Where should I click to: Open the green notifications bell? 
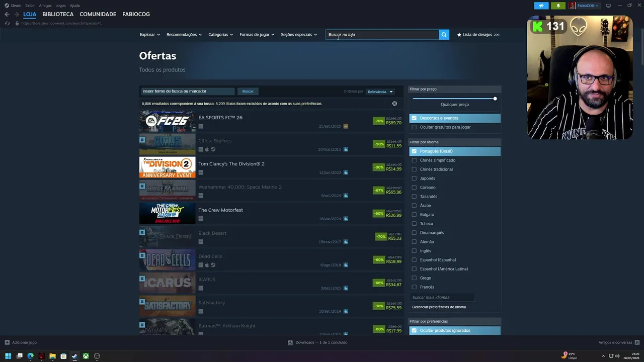pyautogui.click(x=558, y=6)
